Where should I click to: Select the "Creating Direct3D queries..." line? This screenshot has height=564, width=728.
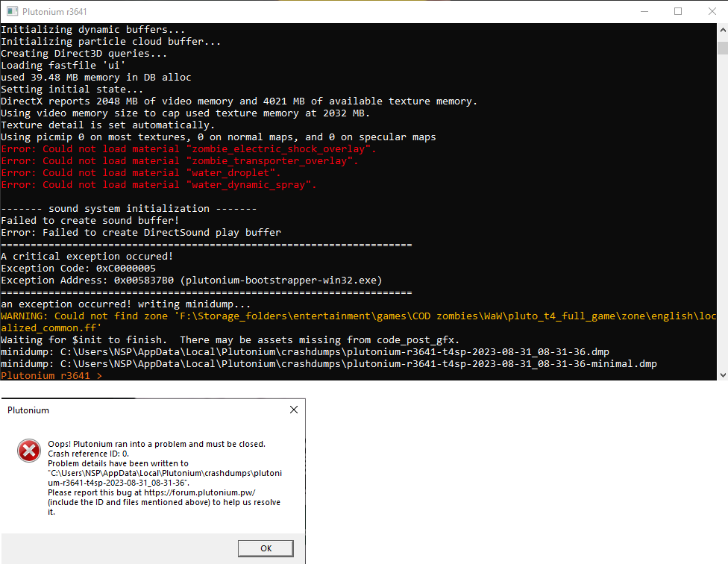click(84, 54)
